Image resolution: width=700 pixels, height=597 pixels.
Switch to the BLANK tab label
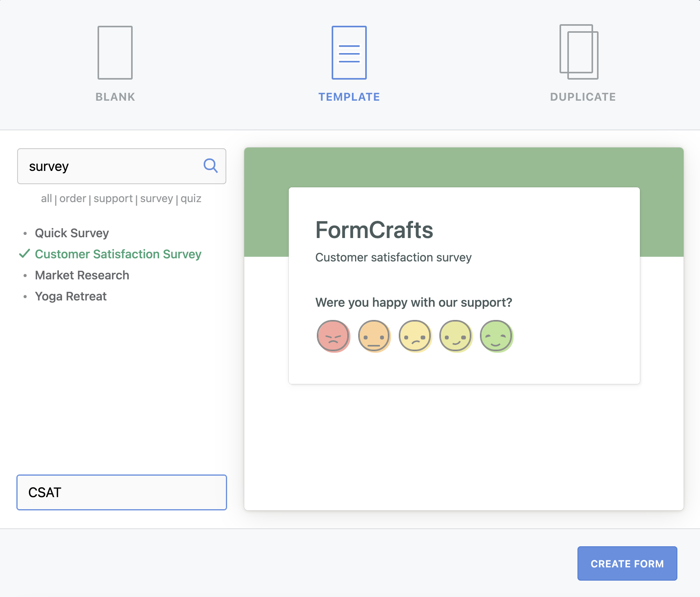click(x=115, y=97)
